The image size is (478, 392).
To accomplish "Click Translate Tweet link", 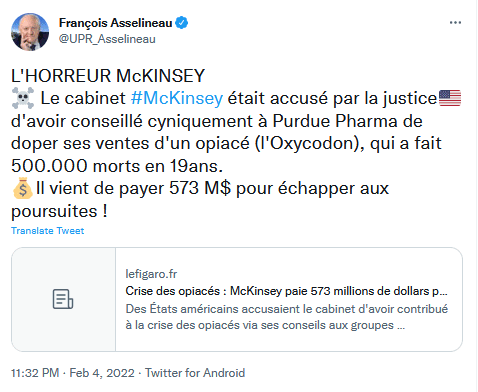I will pyautogui.click(x=47, y=231).
